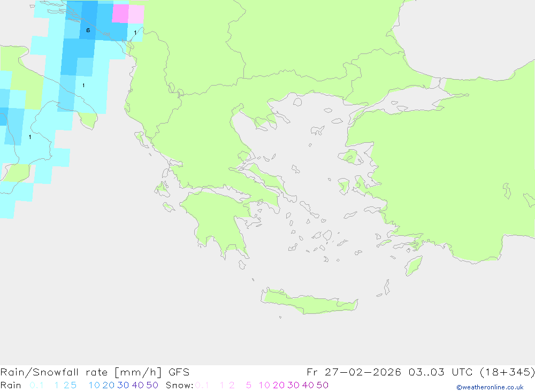
Task: Click the 'Rain/Snowfall rate [mm/h] GFS' title
Action: coord(95,372)
